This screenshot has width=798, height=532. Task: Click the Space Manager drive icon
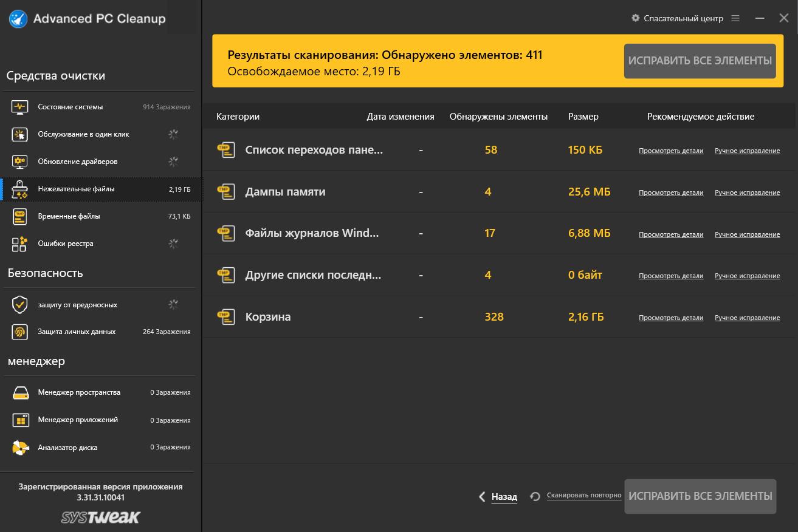tap(20, 393)
